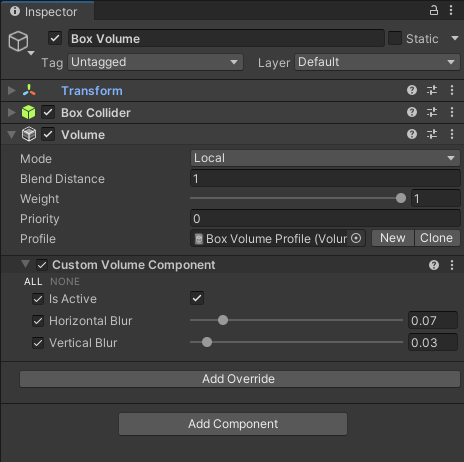The width and height of the screenshot is (464, 462).
Task: Open Transform help reference
Action: [x=412, y=90]
